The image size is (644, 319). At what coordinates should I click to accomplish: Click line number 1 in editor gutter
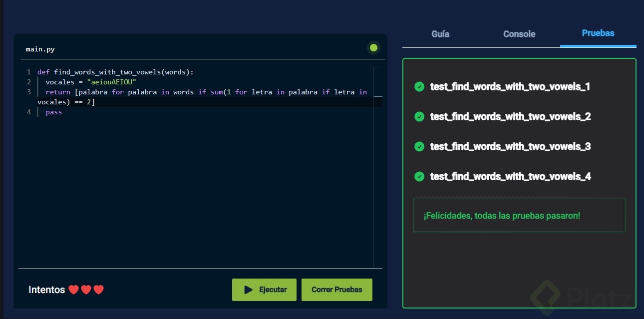pyautogui.click(x=29, y=72)
